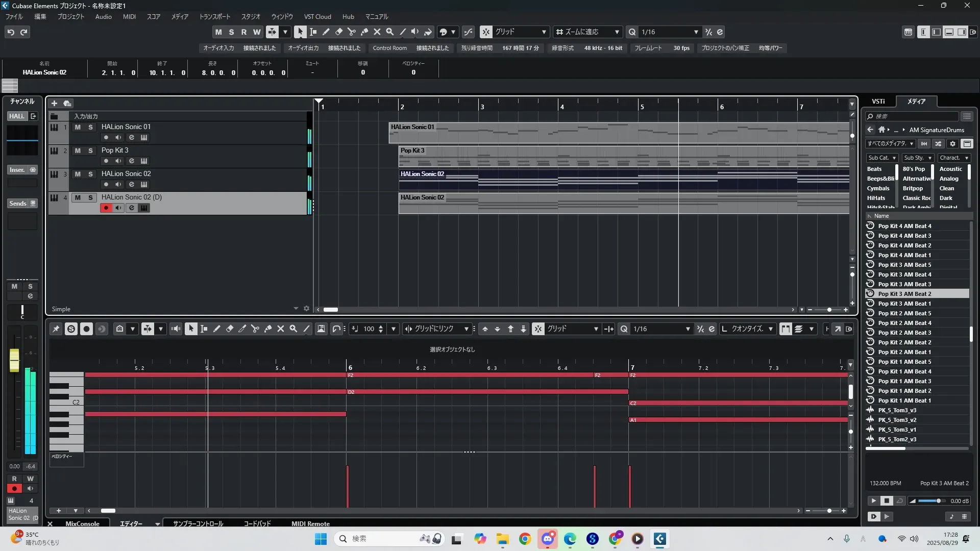Disable record on HALion Sonic 02 (D) track
Image resolution: width=980 pixels, height=551 pixels.
coord(106,208)
